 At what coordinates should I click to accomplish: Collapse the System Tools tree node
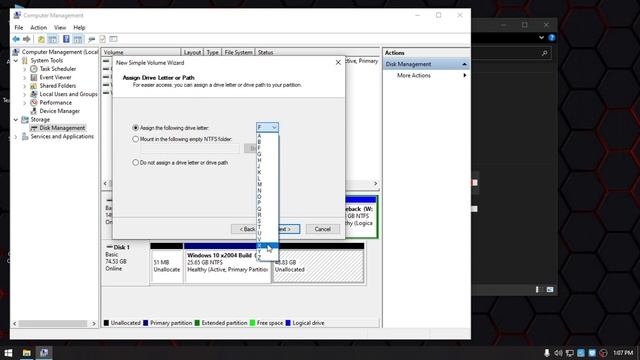16,60
